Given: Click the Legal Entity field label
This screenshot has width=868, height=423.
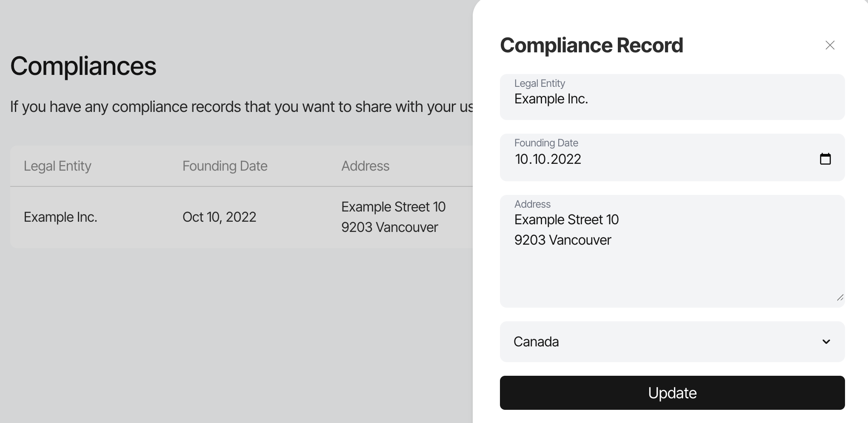Looking at the screenshot, I should [540, 83].
